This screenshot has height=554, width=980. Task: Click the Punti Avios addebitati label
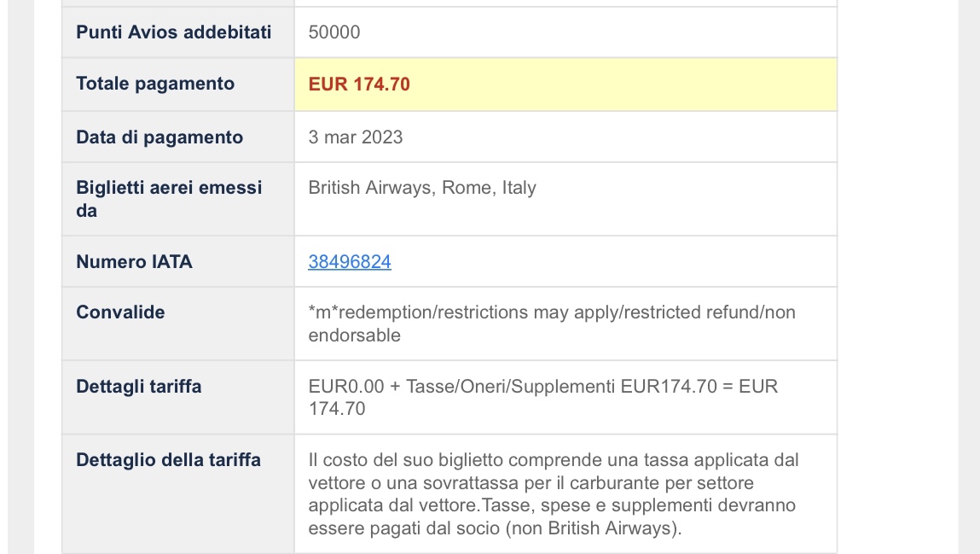174,32
